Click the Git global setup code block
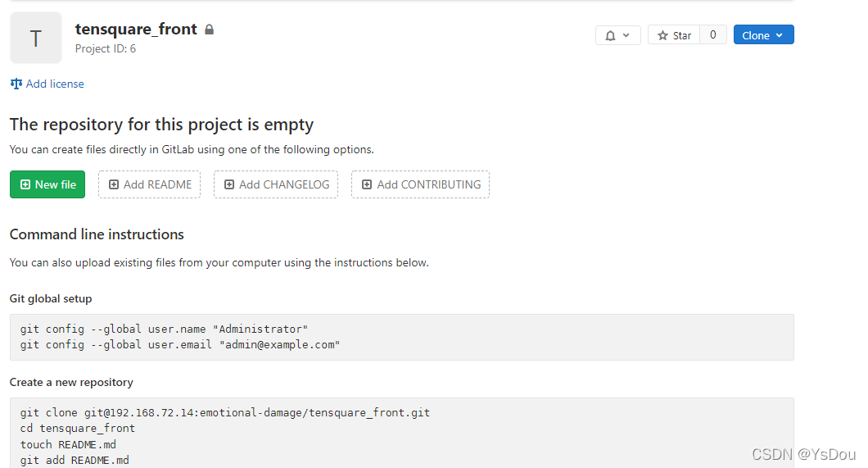Screen dimensions: 868x468 pyautogui.click(x=401, y=337)
